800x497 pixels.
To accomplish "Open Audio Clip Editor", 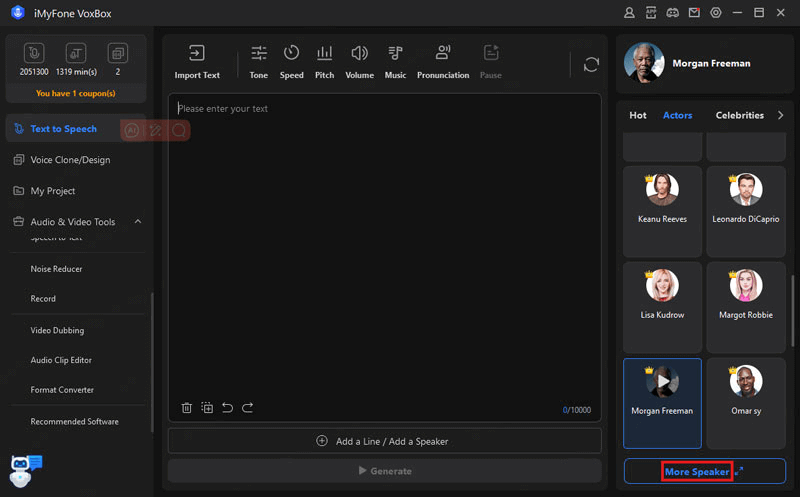I will (61, 360).
